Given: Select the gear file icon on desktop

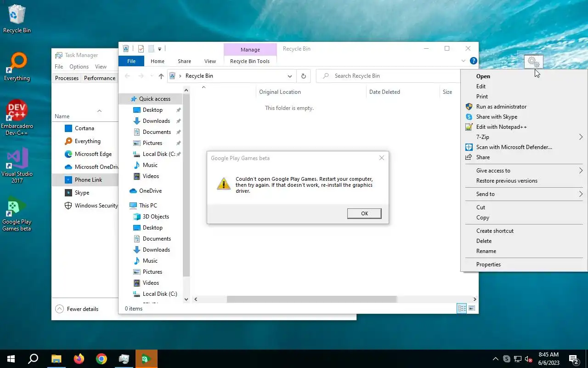Looking at the screenshot, I should tap(533, 61).
